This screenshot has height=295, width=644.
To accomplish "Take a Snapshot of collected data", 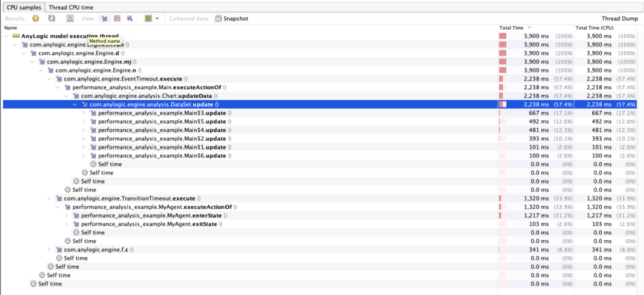I will click(x=231, y=18).
